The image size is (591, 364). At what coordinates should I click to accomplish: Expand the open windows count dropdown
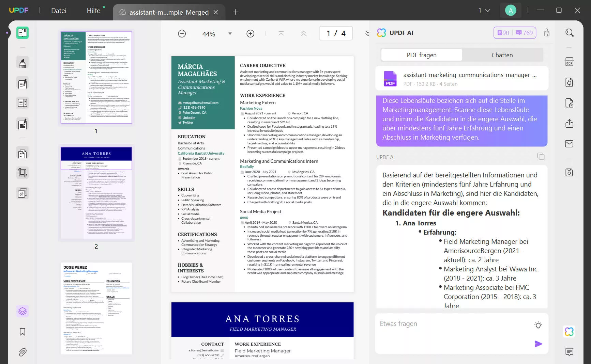pyautogui.click(x=484, y=11)
